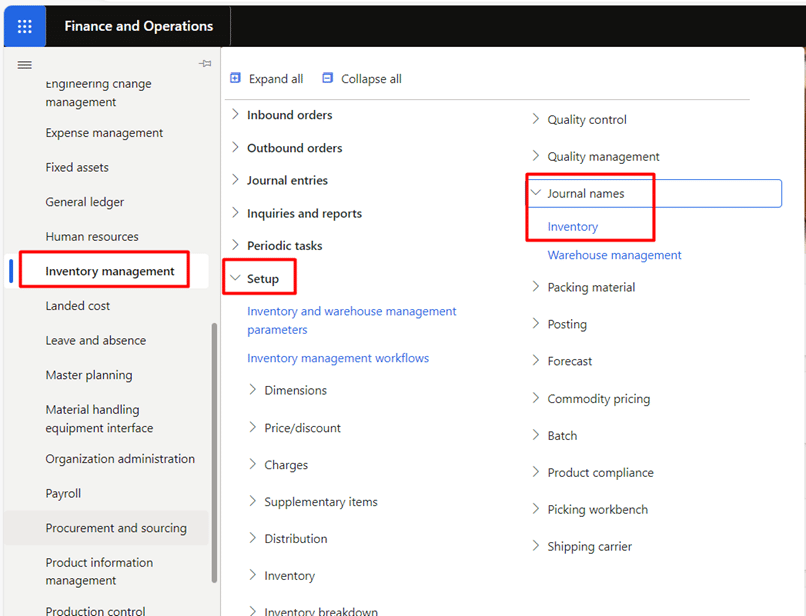Collapse the Setup section chevron
Image resolution: width=806 pixels, height=616 pixels.
pyautogui.click(x=236, y=278)
